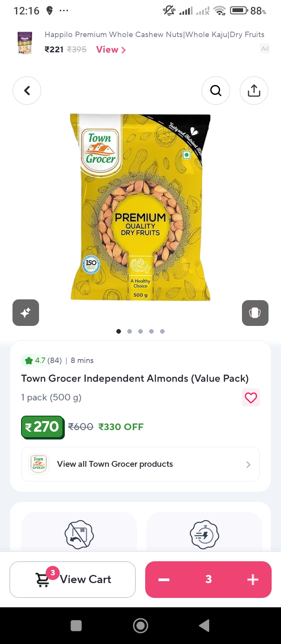Open the Happilo cashew View link
The height and width of the screenshot is (644, 281).
point(111,50)
